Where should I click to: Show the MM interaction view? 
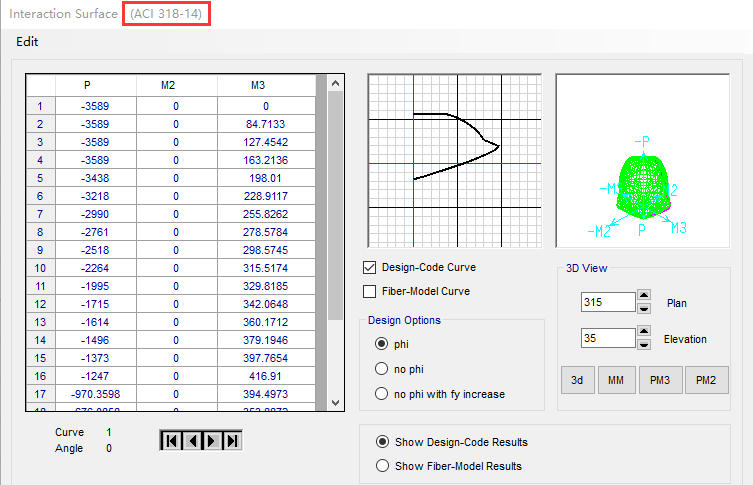point(613,380)
